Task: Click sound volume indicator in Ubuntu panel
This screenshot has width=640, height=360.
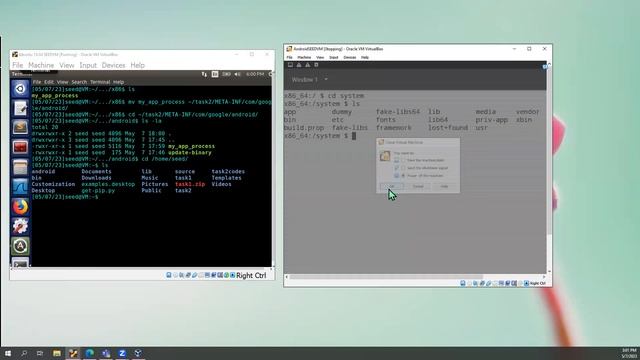Action: 238,74
